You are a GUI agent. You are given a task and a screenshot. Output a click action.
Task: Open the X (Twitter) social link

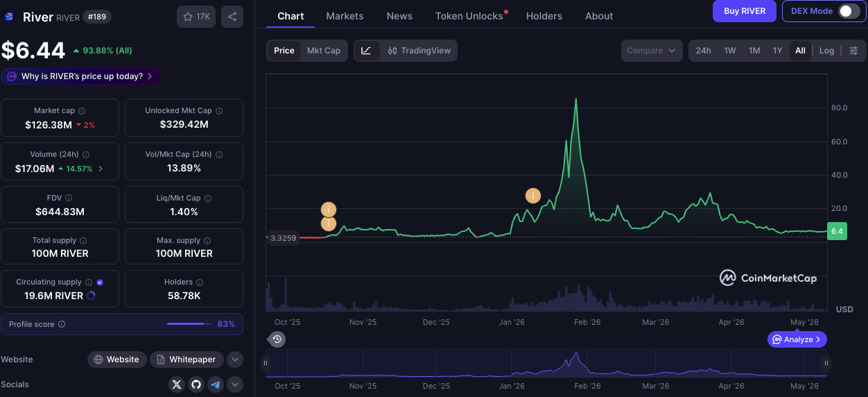point(177,385)
